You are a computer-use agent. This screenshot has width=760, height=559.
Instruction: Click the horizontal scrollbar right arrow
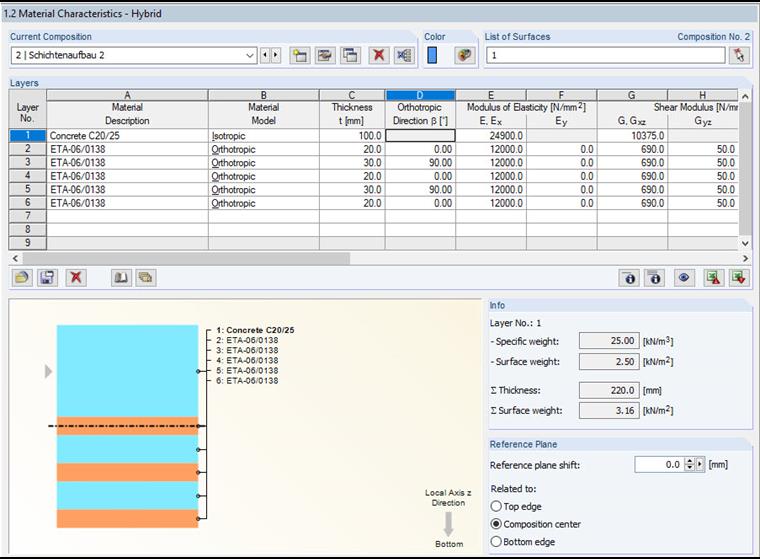tap(745, 258)
